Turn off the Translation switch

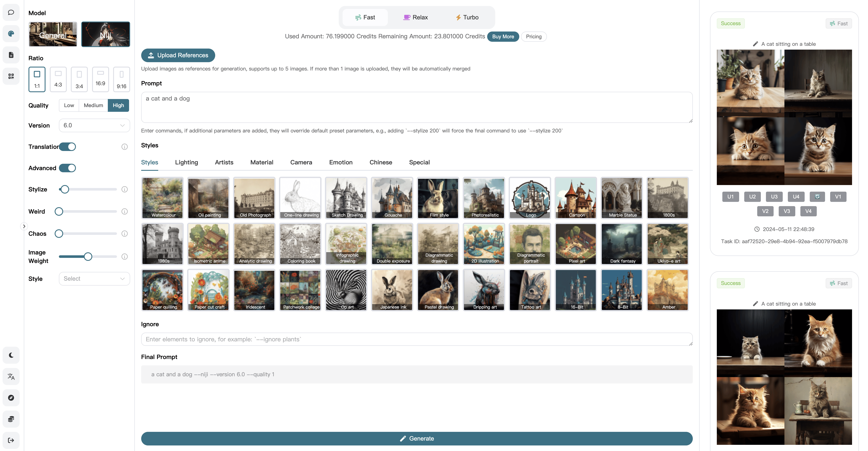68,147
